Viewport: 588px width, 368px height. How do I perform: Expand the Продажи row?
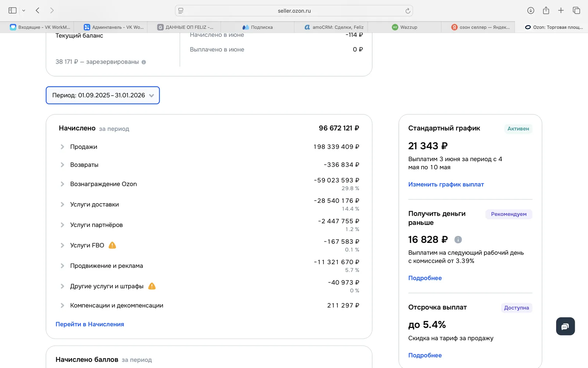[209, 147]
